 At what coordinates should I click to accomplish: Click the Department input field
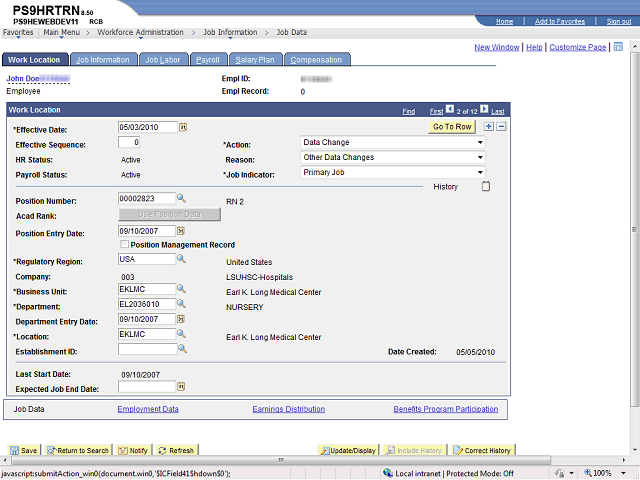point(147,304)
